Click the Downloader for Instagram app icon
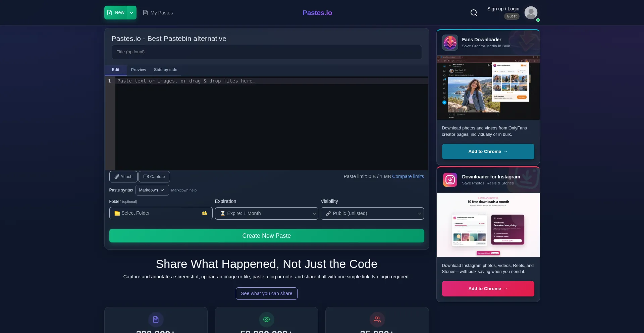644x333 pixels. 450,180
